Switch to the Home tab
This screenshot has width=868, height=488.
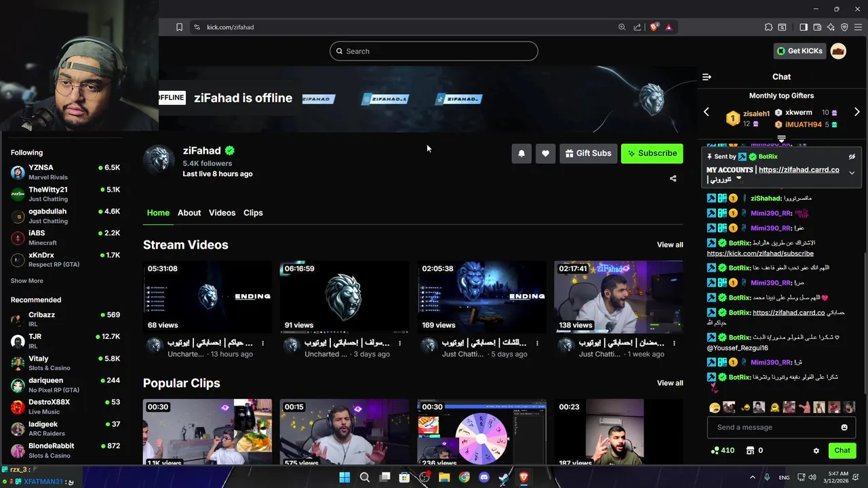click(158, 213)
